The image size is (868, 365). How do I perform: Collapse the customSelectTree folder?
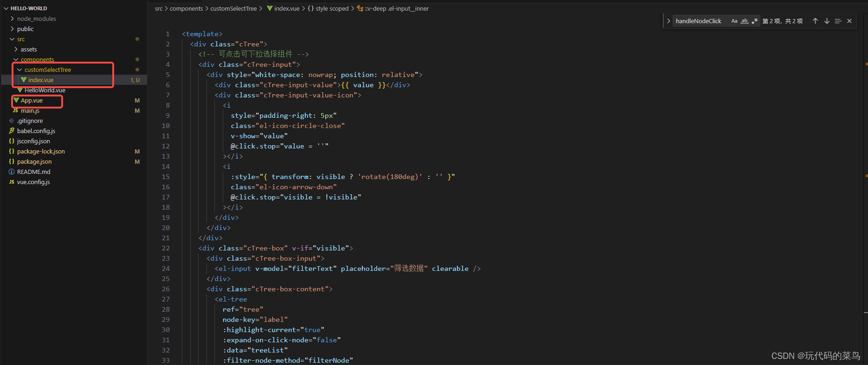[x=19, y=70]
